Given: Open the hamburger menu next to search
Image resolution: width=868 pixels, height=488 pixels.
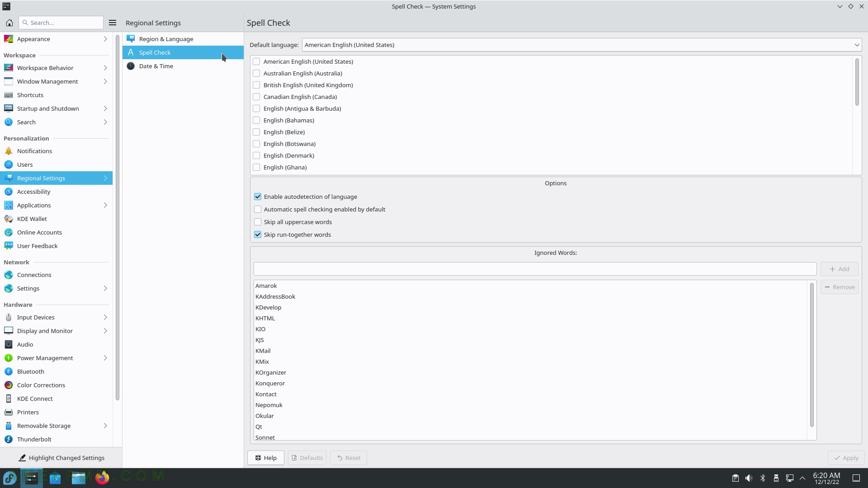Looking at the screenshot, I should (x=113, y=23).
